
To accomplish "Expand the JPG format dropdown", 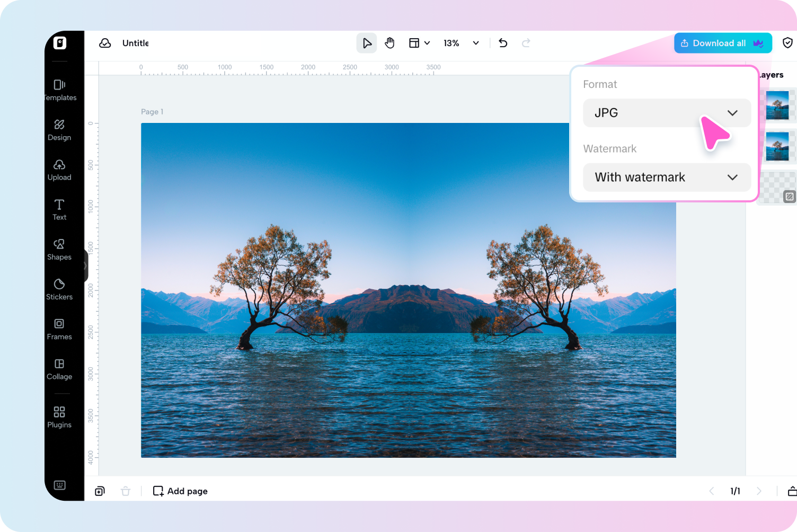I will (x=667, y=113).
